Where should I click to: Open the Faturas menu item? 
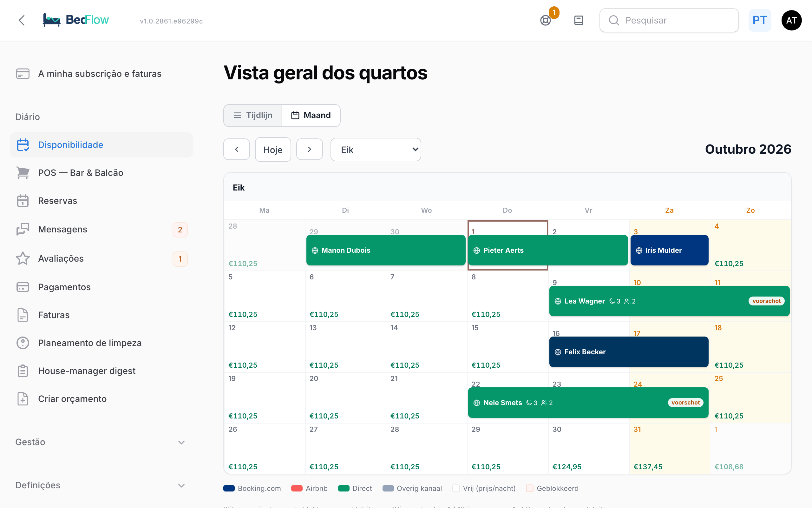click(101, 315)
